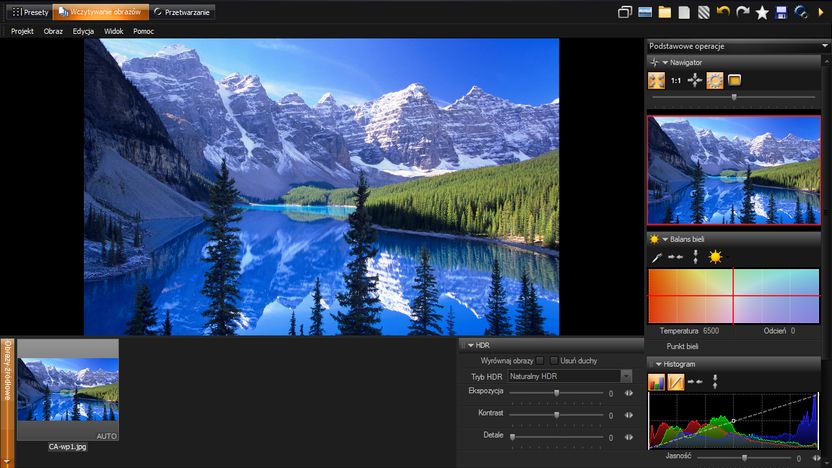The width and height of the screenshot is (832, 468).
Task: Click the right panel scrollbar up arrow
Action: click(826, 63)
